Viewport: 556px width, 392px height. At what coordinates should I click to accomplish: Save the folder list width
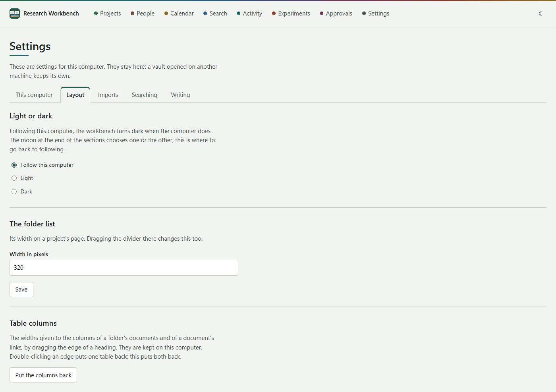[x=21, y=290]
